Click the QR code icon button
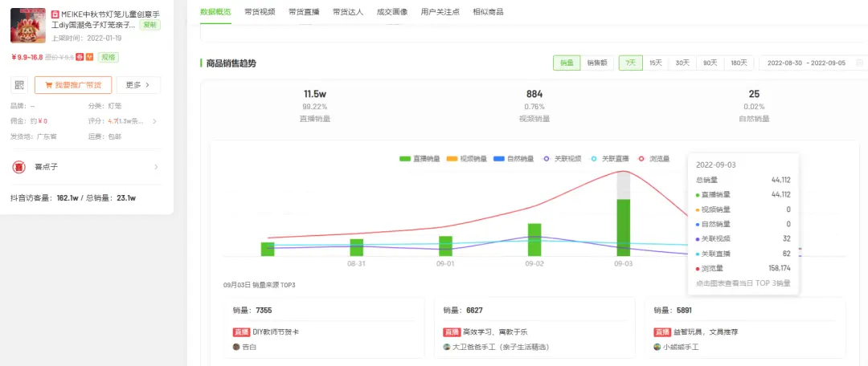This screenshot has height=366, width=868. (19, 85)
